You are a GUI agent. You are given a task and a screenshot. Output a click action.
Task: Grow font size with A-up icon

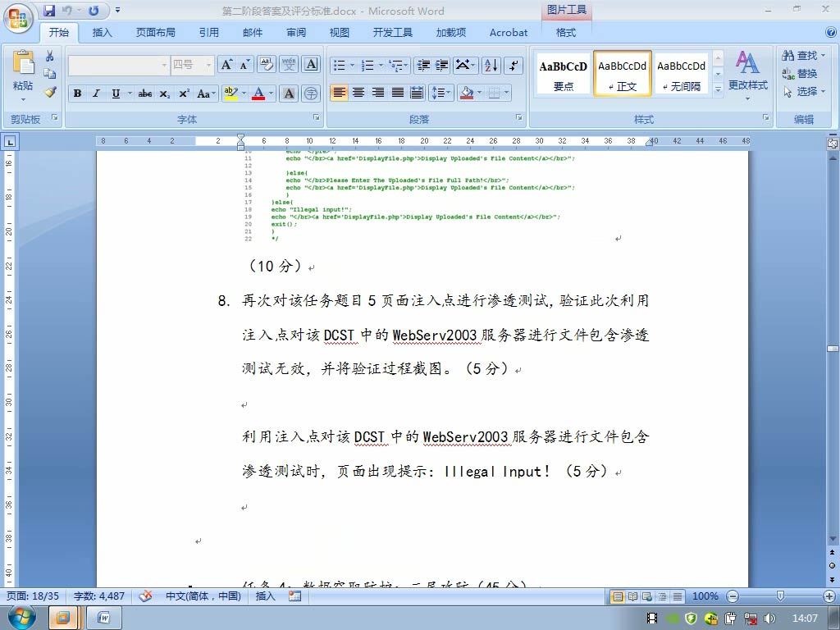[x=226, y=65]
